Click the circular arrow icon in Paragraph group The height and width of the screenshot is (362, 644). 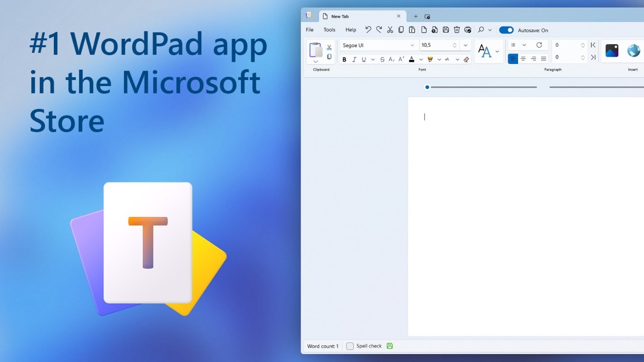point(539,45)
